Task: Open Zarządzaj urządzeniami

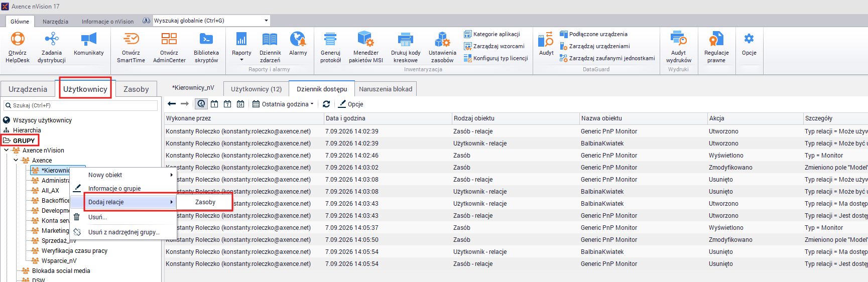Action: (595, 46)
